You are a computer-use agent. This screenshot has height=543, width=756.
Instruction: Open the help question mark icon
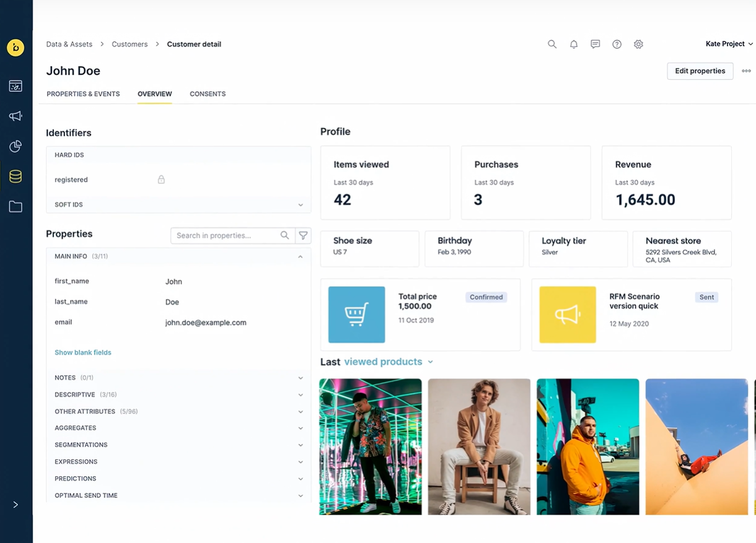tap(617, 45)
